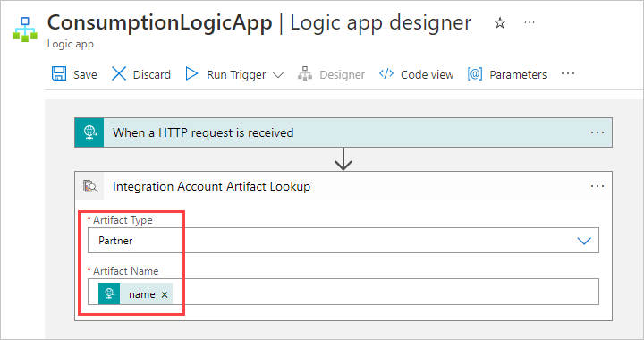Image resolution: width=644 pixels, height=340 pixels.
Task: Click the Save disk icon
Action: pyautogui.click(x=59, y=74)
